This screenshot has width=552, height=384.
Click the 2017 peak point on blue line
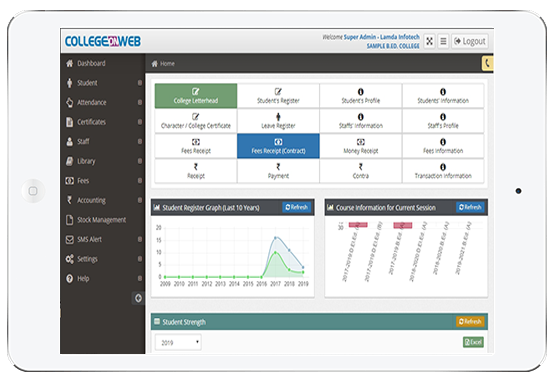point(275,238)
